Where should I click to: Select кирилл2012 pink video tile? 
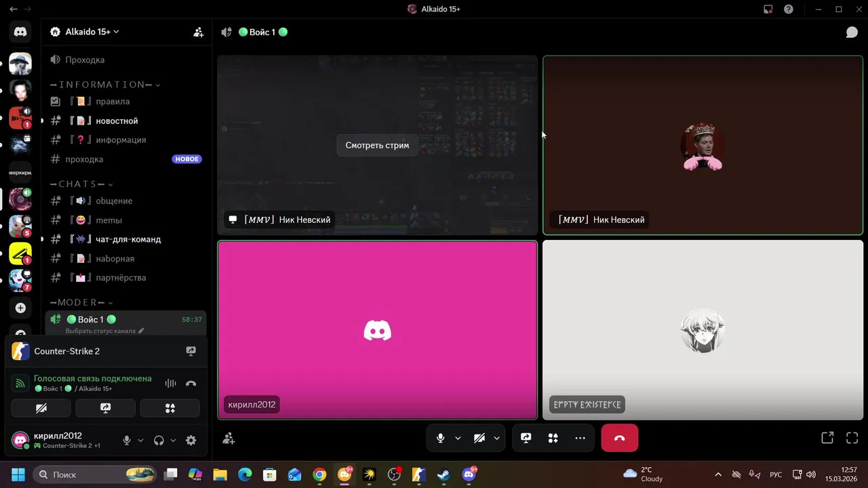(x=377, y=330)
